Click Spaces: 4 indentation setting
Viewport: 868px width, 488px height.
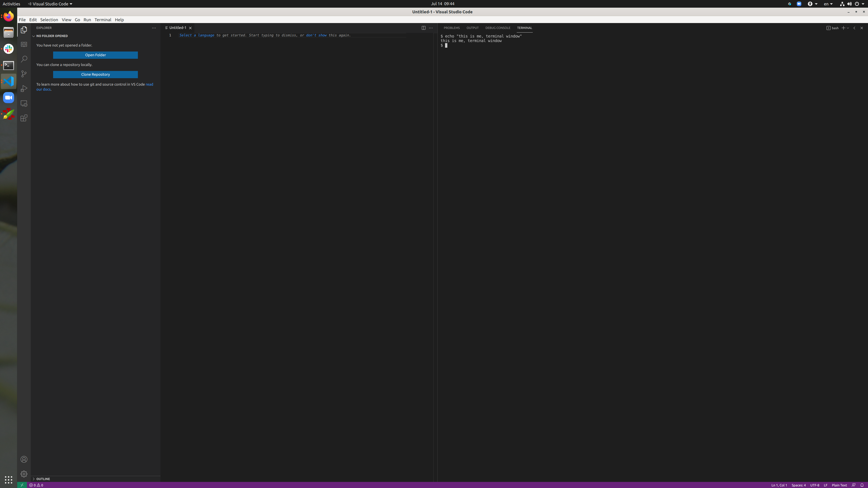(799, 485)
